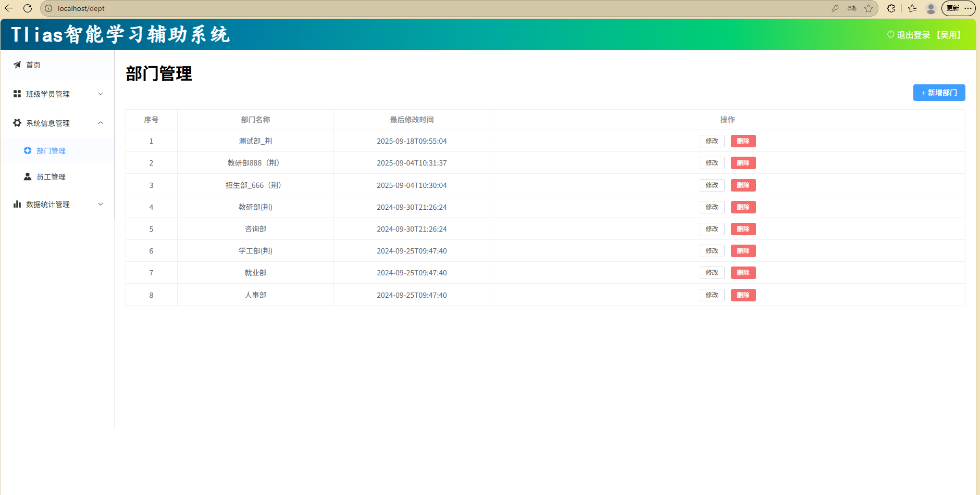
Task: Click 修改 for 测试部_荆 row
Action: [x=712, y=141]
